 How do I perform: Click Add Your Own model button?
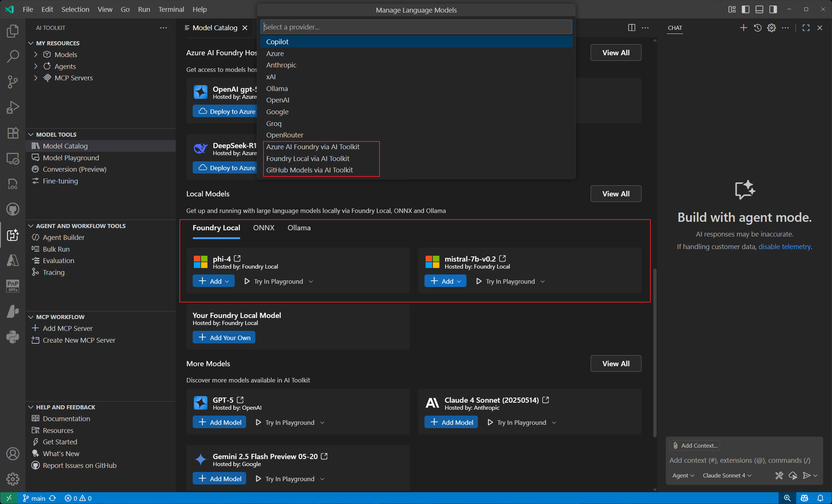[x=224, y=337]
